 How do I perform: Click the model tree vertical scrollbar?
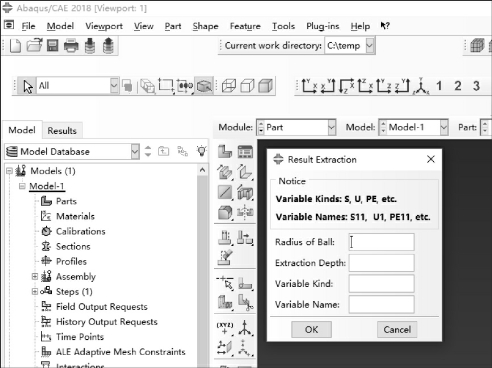point(202,267)
